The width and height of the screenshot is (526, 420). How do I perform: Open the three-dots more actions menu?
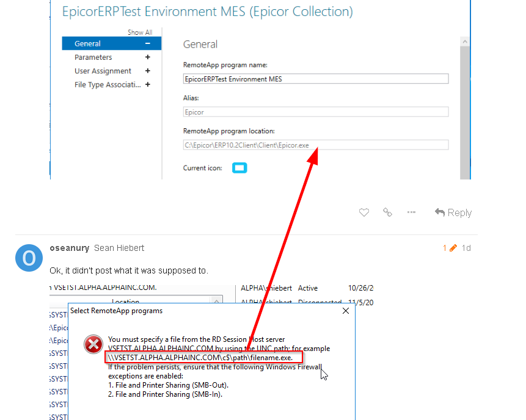click(x=411, y=212)
